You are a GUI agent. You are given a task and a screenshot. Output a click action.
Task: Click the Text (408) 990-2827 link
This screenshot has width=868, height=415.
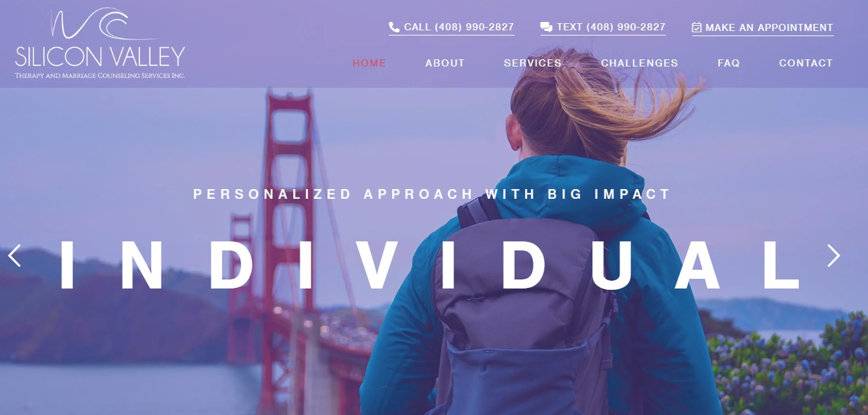(603, 27)
